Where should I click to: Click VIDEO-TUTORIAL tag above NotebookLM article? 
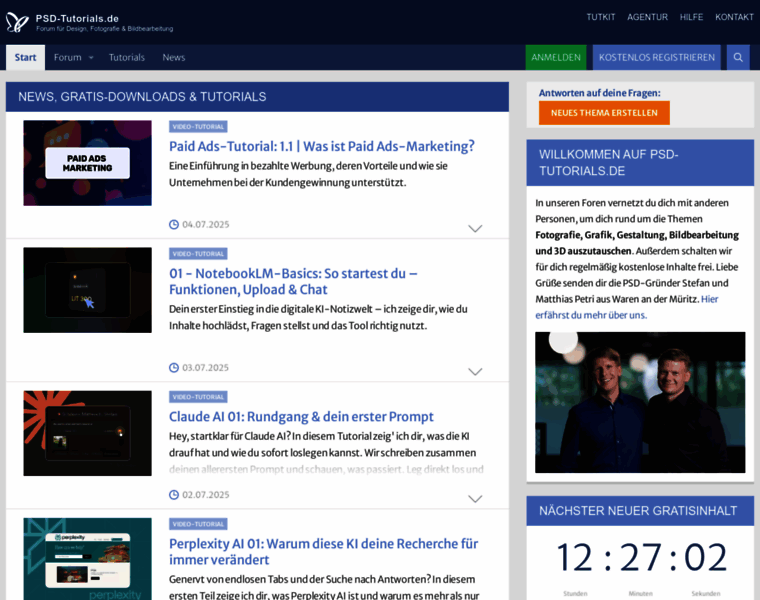click(198, 253)
